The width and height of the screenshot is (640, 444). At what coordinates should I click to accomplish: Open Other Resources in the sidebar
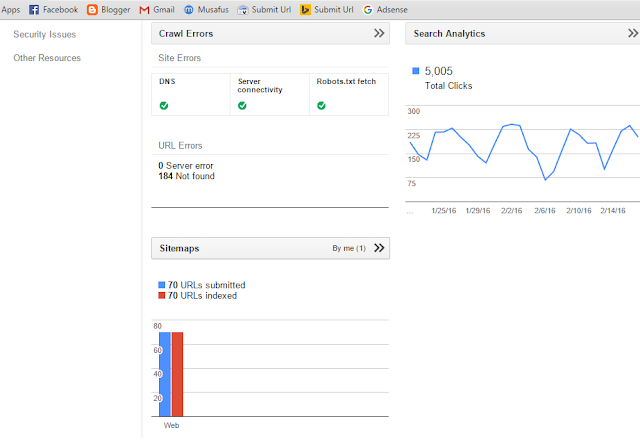tap(47, 58)
